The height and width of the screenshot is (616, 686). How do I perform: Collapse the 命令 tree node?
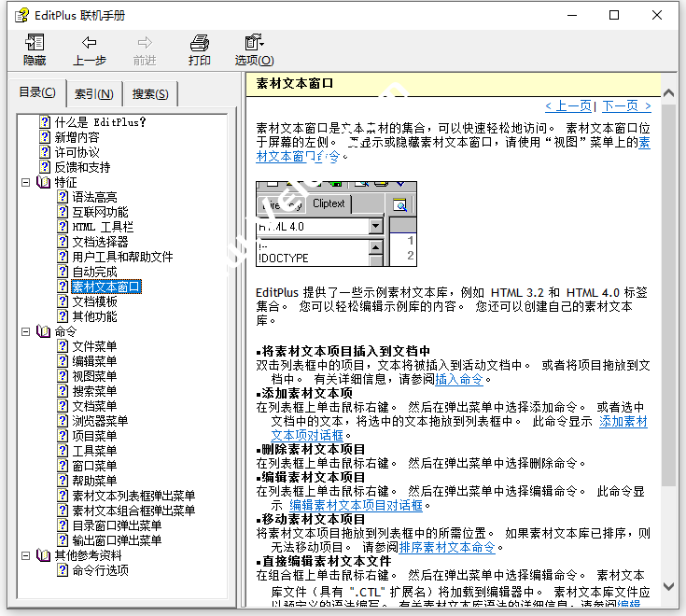click(26, 331)
